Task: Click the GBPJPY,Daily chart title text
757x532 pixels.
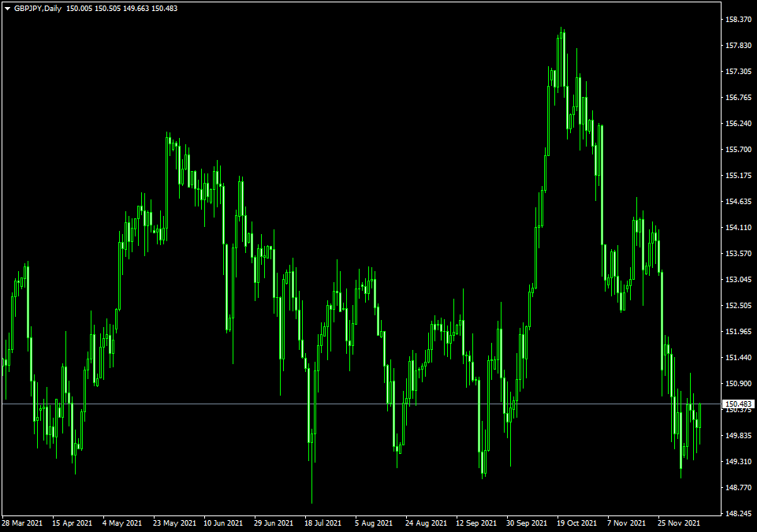Action: coord(38,9)
